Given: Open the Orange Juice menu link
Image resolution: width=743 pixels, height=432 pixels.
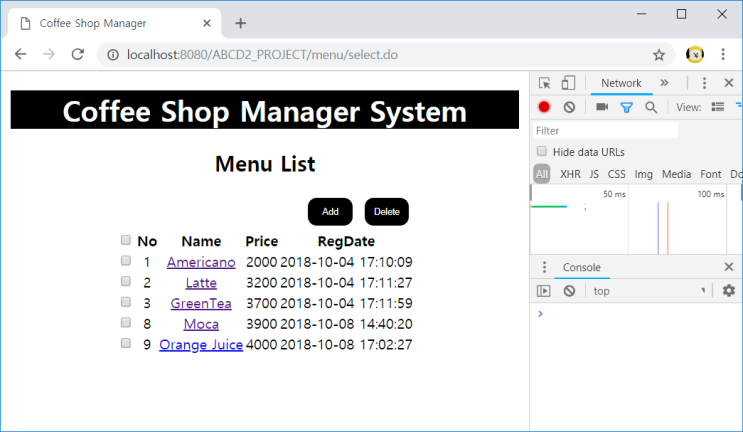Looking at the screenshot, I should point(201,344).
